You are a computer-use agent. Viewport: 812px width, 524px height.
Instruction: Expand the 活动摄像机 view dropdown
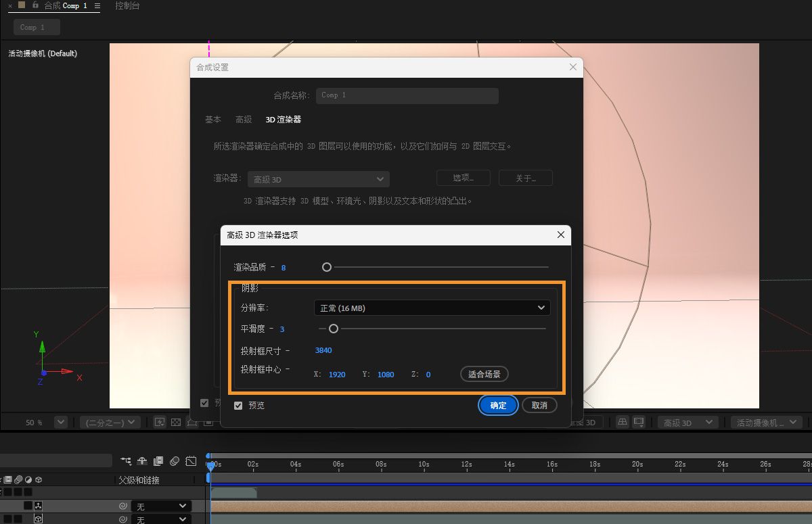(x=767, y=422)
